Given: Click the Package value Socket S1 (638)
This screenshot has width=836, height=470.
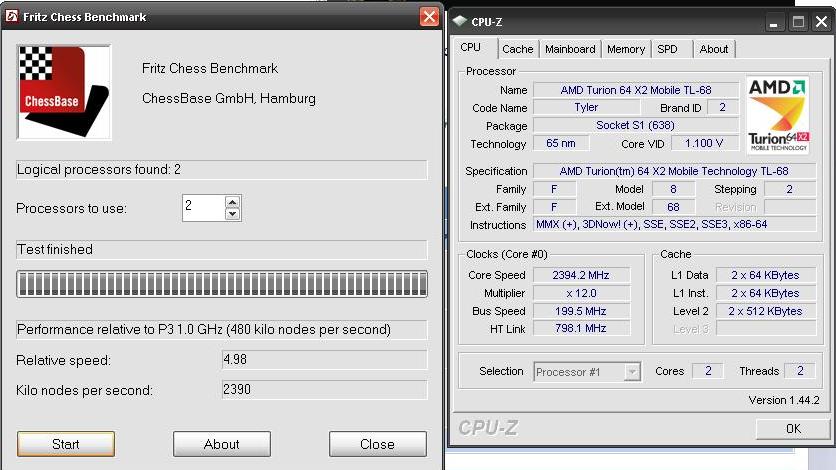Looking at the screenshot, I should 636,125.
